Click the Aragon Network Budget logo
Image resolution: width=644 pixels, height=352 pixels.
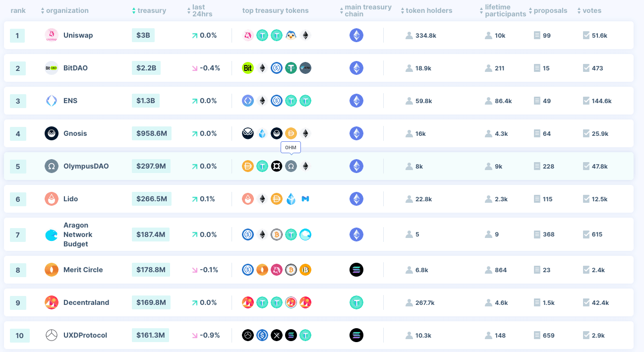coord(52,235)
